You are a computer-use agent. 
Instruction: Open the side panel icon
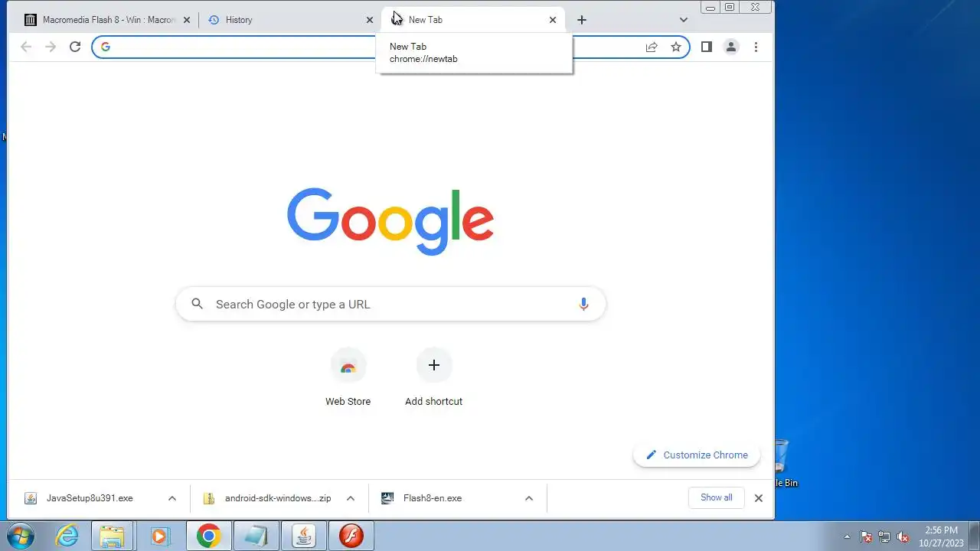coord(707,47)
